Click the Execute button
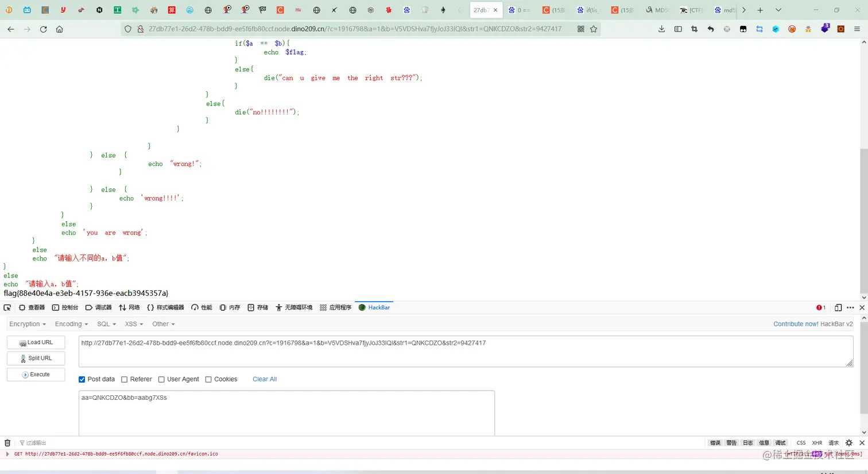The image size is (868, 474). point(36,375)
